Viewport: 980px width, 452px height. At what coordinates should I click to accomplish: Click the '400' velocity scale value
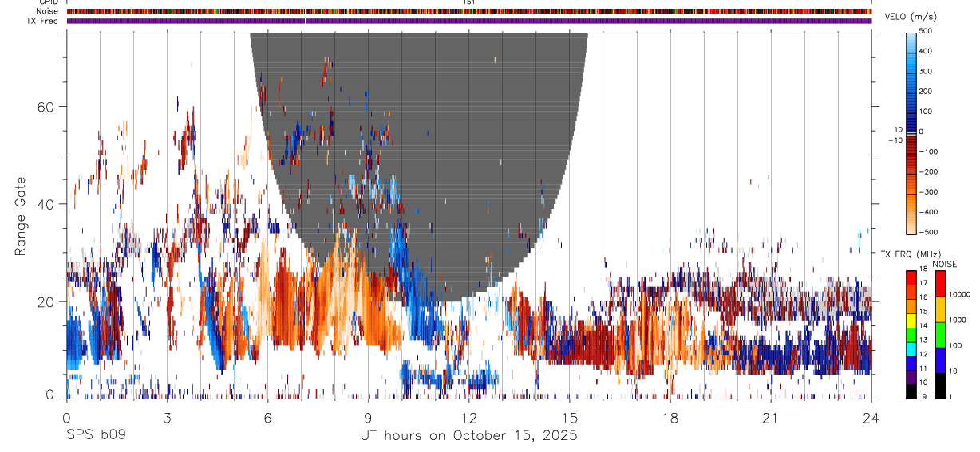click(x=927, y=51)
